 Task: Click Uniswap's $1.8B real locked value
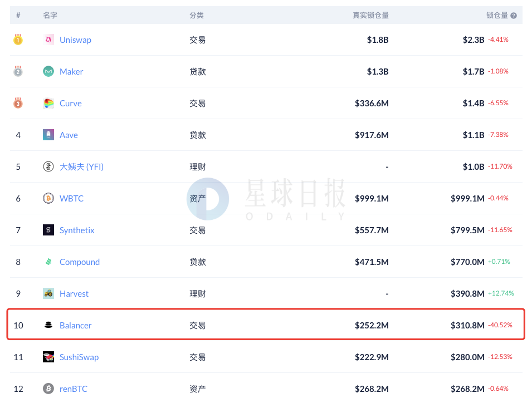tap(378, 40)
